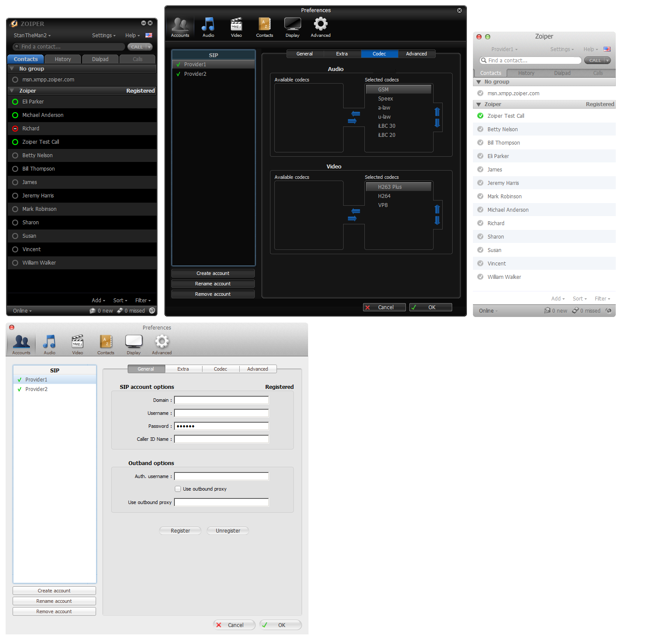Open Contacts icon in light Preferences
The width and height of the screenshot is (672, 640).
tap(106, 345)
